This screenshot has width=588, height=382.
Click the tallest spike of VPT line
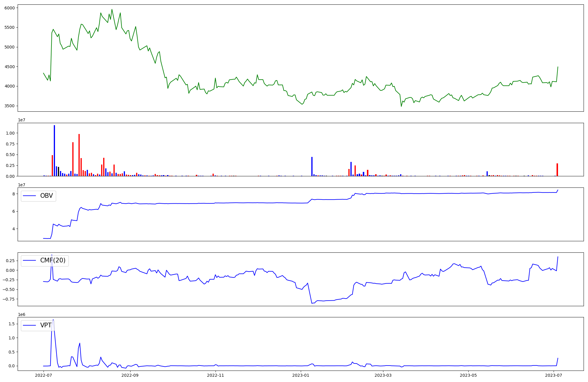point(53,320)
